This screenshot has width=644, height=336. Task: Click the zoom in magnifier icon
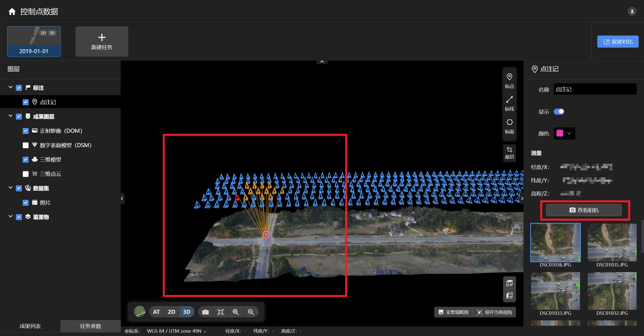pos(236,312)
